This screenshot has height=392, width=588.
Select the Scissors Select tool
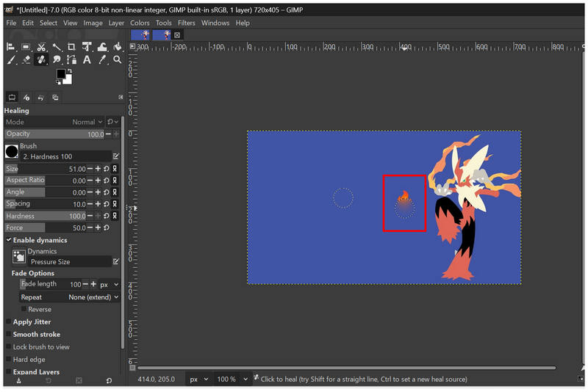tap(41, 47)
